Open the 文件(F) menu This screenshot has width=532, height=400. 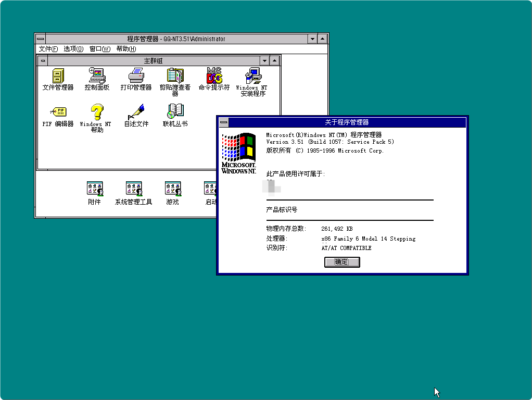[48, 49]
